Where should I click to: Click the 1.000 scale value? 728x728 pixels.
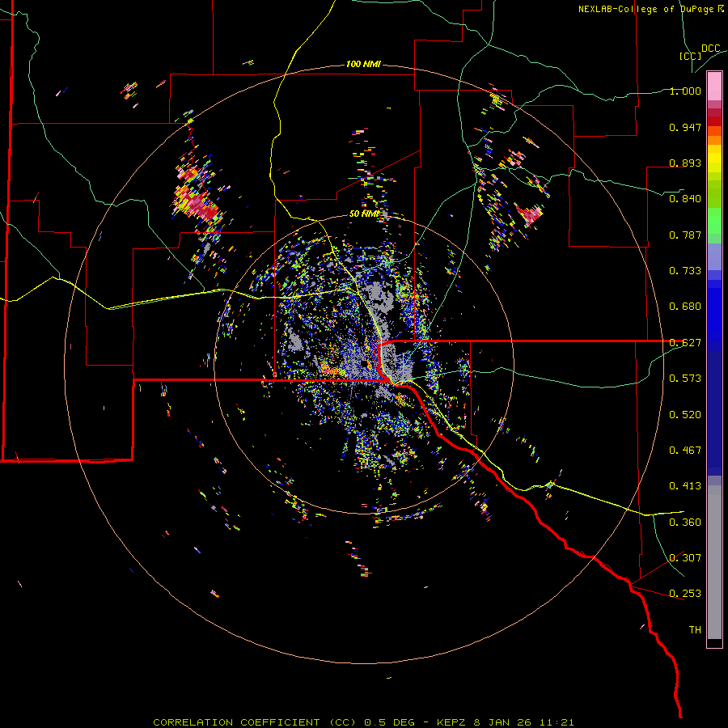coord(685,91)
